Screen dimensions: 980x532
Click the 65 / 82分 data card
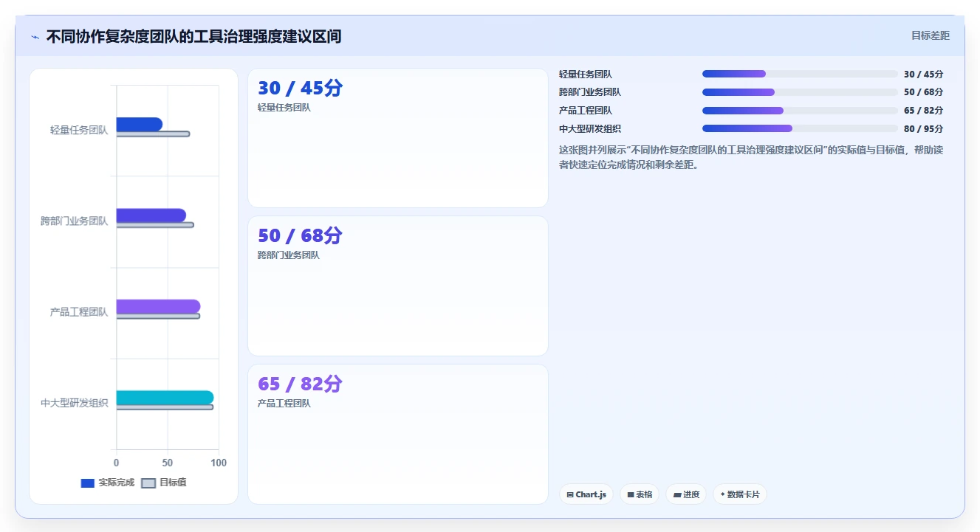[398, 434]
